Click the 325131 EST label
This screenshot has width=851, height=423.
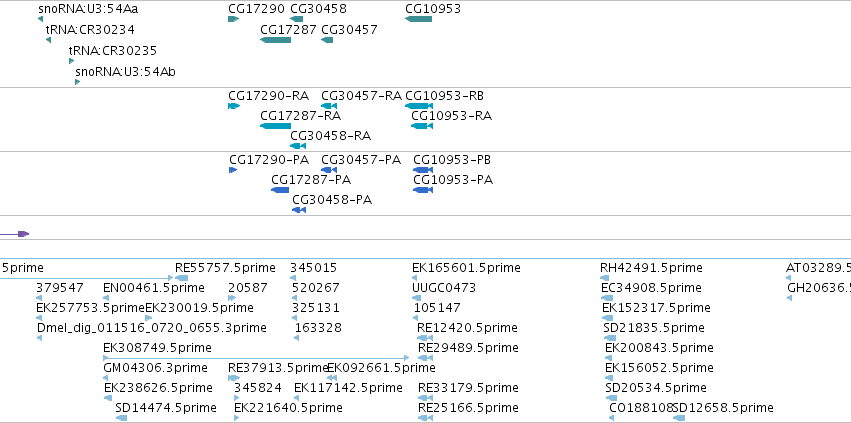pyautogui.click(x=316, y=308)
